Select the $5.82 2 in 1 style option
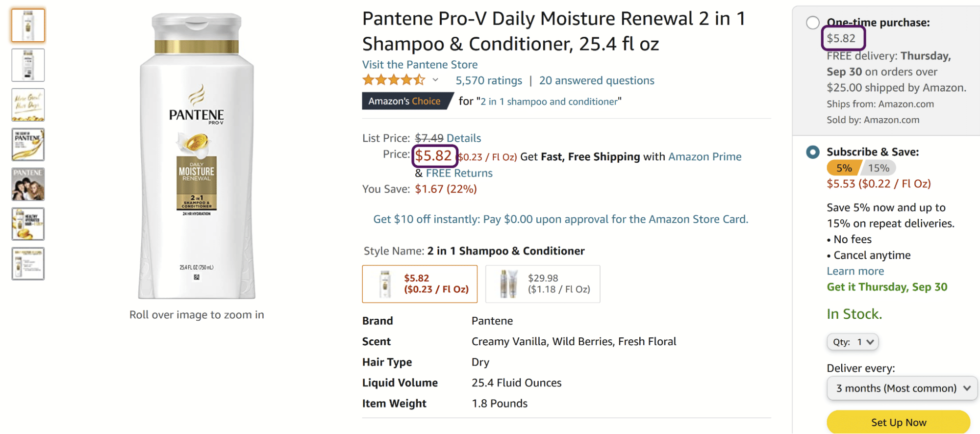 tap(420, 284)
